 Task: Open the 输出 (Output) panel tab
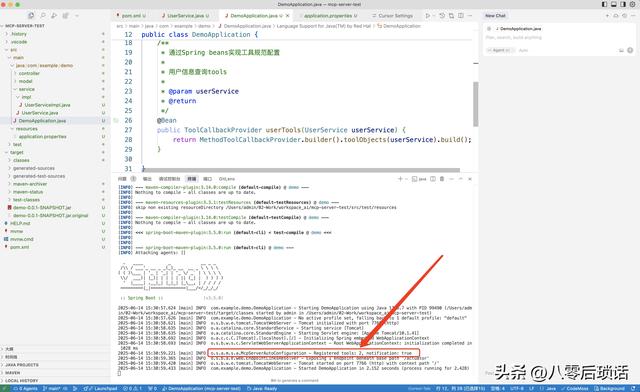pyautogui.click(x=147, y=179)
